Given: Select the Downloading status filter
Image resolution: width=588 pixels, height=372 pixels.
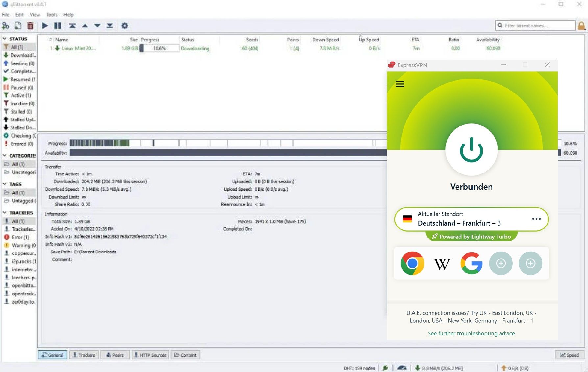Looking at the screenshot, I should coord(19,55).
